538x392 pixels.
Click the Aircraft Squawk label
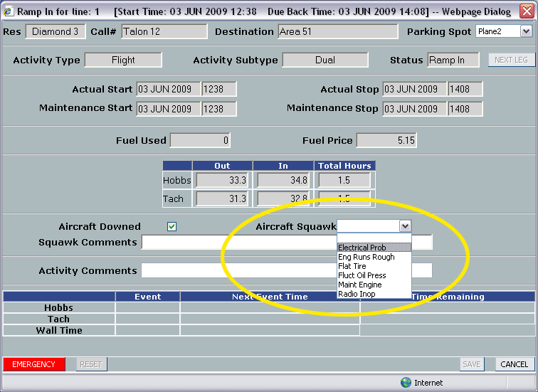tap(296, 227)
